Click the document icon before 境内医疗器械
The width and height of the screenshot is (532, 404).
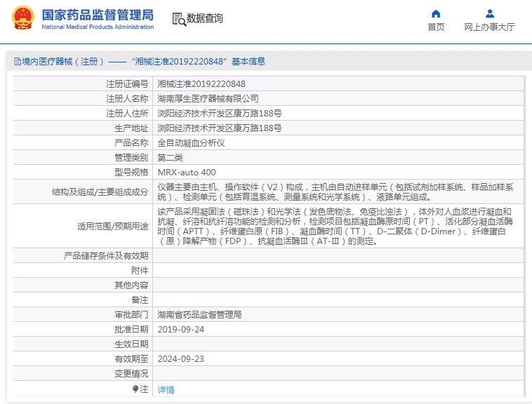[18, 61]
